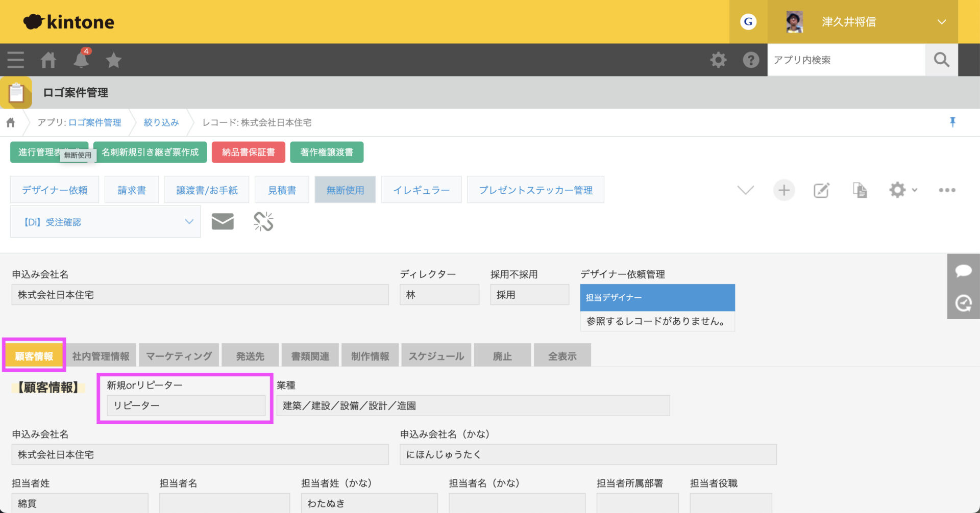
Task: Click the user name 津久井将信
Action: (x=849, y=22)
